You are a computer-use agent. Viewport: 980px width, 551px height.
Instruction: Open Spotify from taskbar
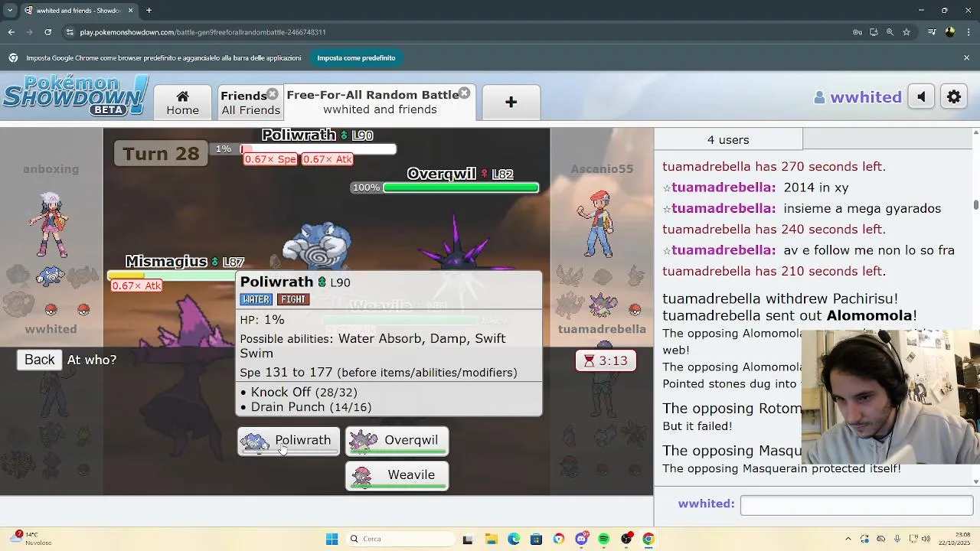point(604,539)
